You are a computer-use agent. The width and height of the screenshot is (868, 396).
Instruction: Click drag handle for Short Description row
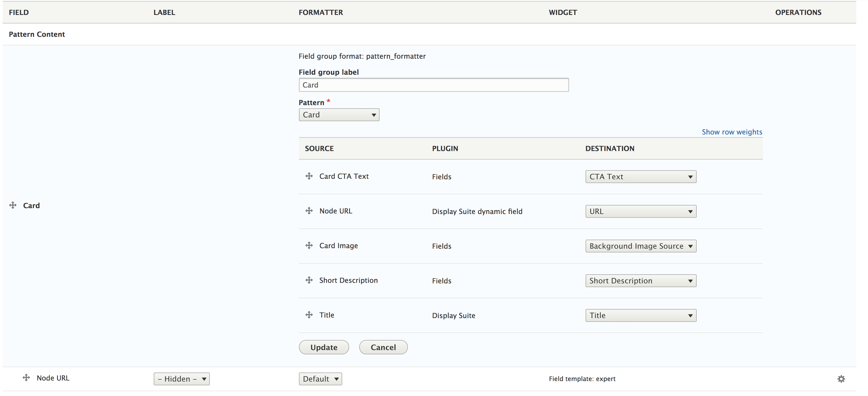(309, 280)
